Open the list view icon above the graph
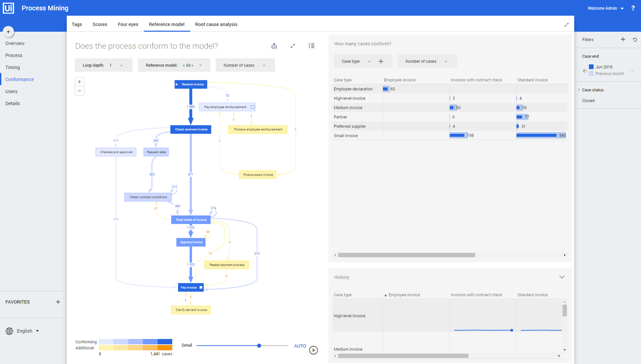641x364 pixels. coord(311,46)
